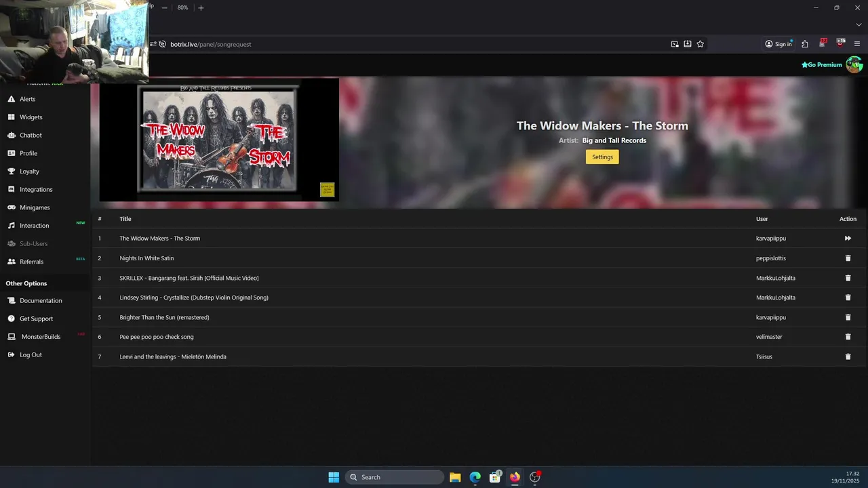Image resolution: width=868 pixels, height=488 pixels.
Task: Open File Explorer from the taskbar
Action: tap(455, 477)
